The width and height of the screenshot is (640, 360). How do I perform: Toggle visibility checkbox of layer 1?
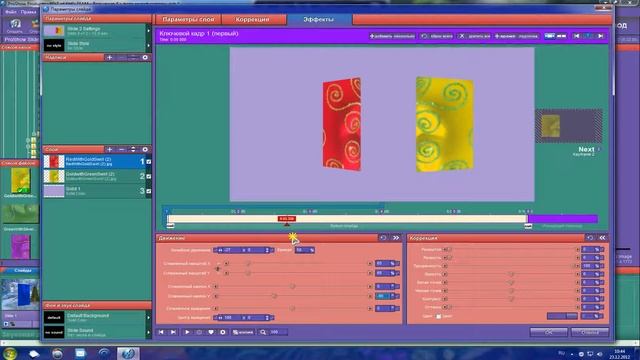pyautogui.click(x=149, y=162)
